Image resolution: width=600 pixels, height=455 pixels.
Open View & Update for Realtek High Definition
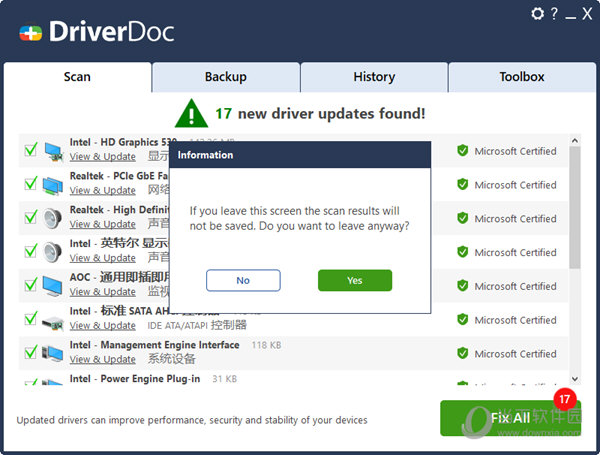coord(103,224)
